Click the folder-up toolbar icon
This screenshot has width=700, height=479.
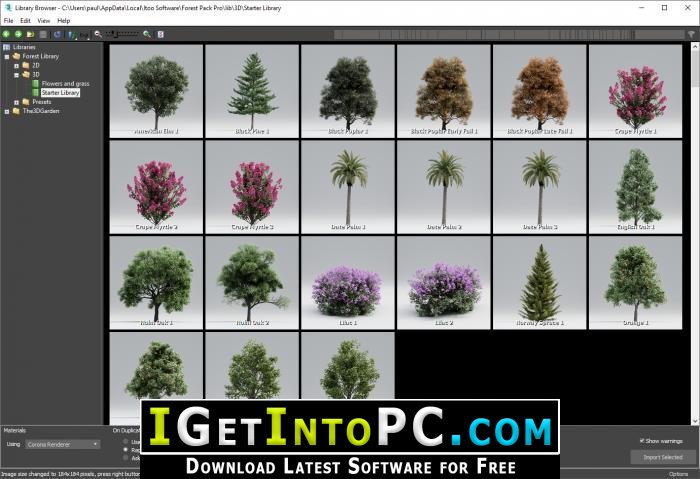pos(30,34)
